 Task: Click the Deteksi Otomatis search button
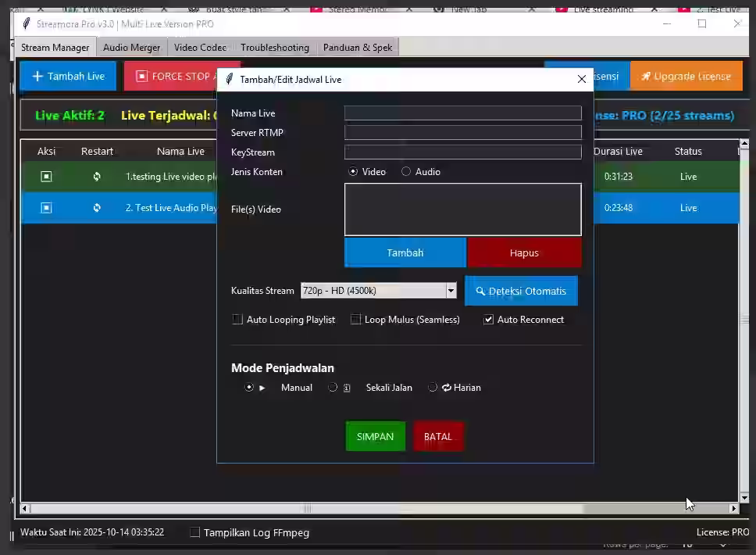point(521,291)
